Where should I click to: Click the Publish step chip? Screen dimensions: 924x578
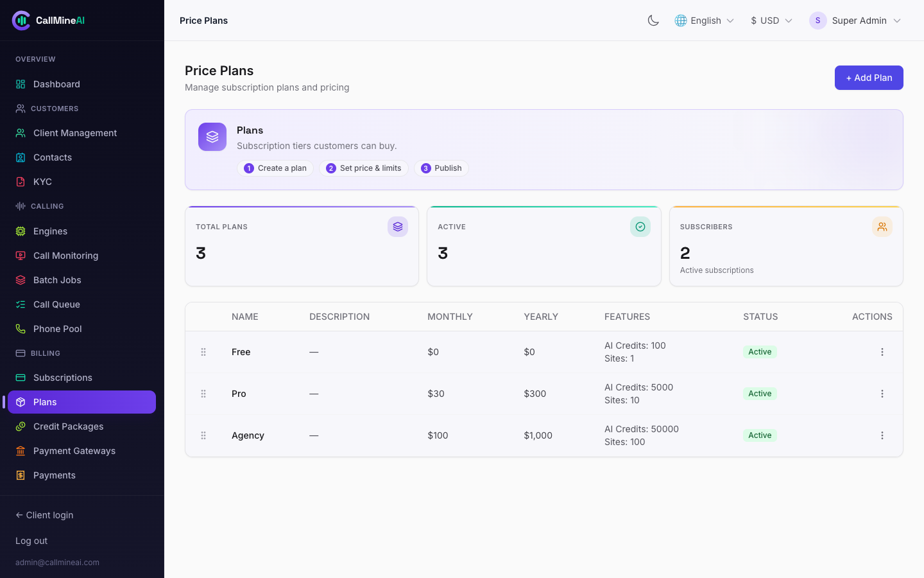point(441,168)
